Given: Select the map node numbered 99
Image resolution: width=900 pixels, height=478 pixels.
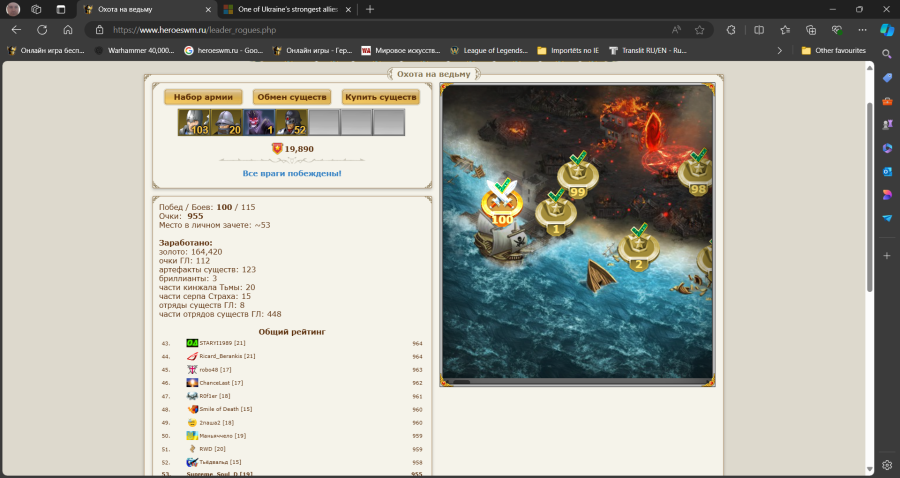Looking at the screenshot, I should point(577,179).
